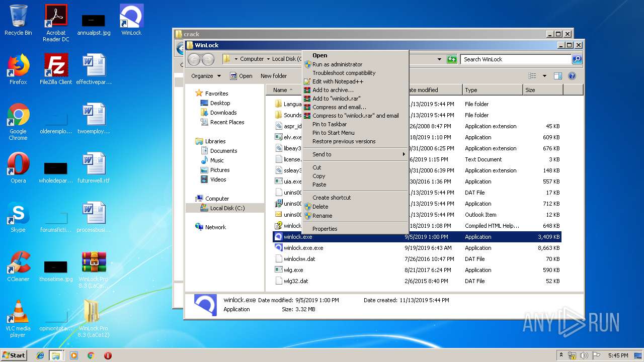
Task: Select the winlock.exe.exe file
Action: [417, 248]
